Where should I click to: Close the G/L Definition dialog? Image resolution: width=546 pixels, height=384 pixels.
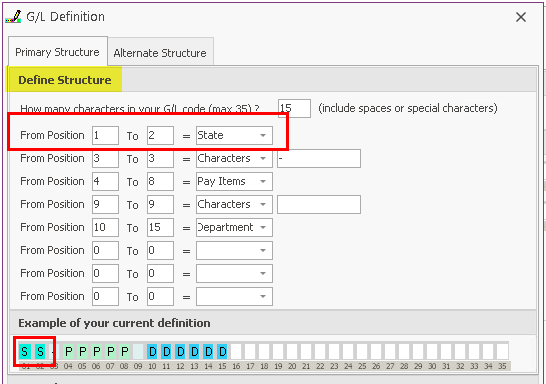[521, 17]
